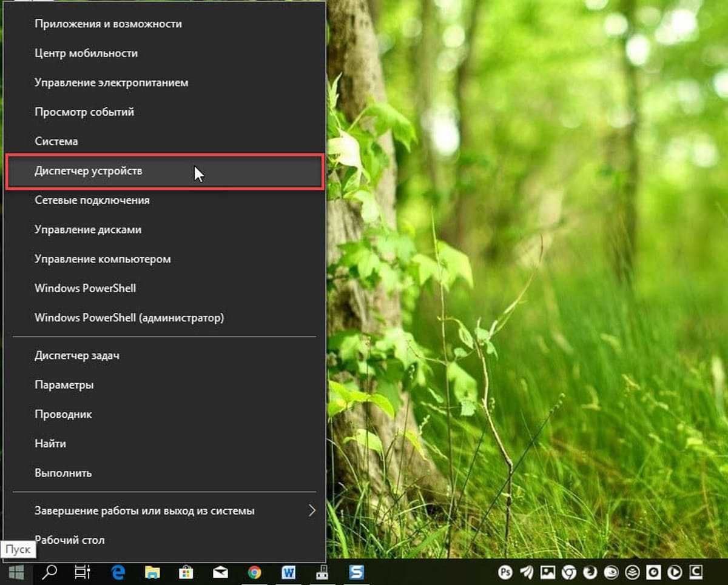Open Microsoft Word from taskbar
The height and width of the screenshot is (585, 728).
click(x=289, y=572)
